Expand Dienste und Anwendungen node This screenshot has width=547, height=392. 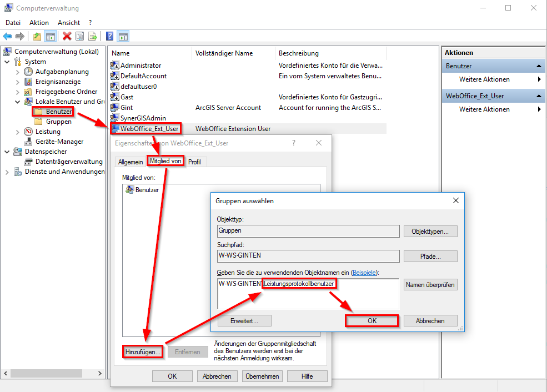point(7,172)
